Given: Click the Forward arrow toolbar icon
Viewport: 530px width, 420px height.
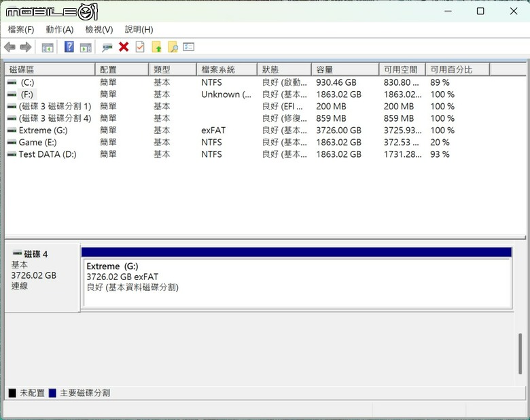Looking at the screenshot, I should [x=26, y=47].
